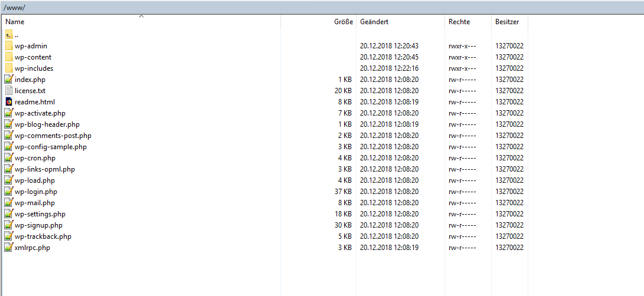Select the wp-content folder icon
644x296 pixels.
9,57
